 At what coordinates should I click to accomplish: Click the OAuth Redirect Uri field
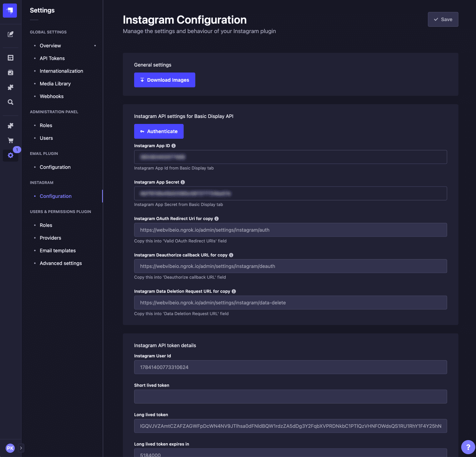pyautogui.click(x=290, y=230)
